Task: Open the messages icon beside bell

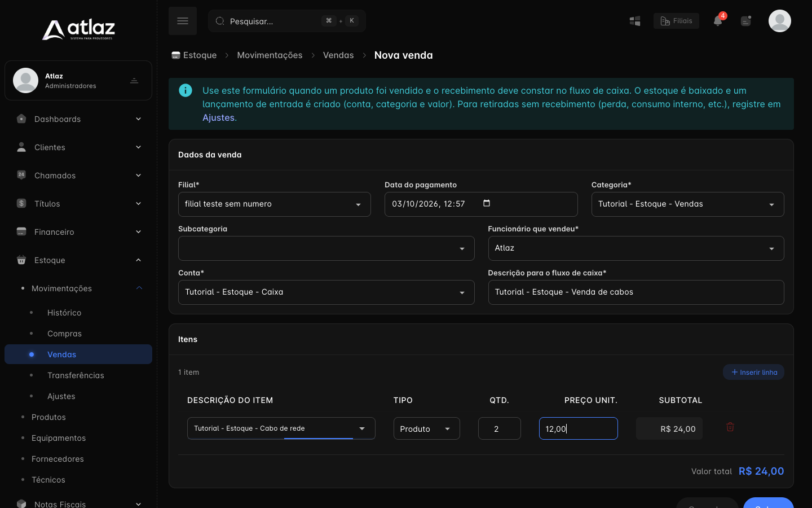Action: tap(746, 21)
